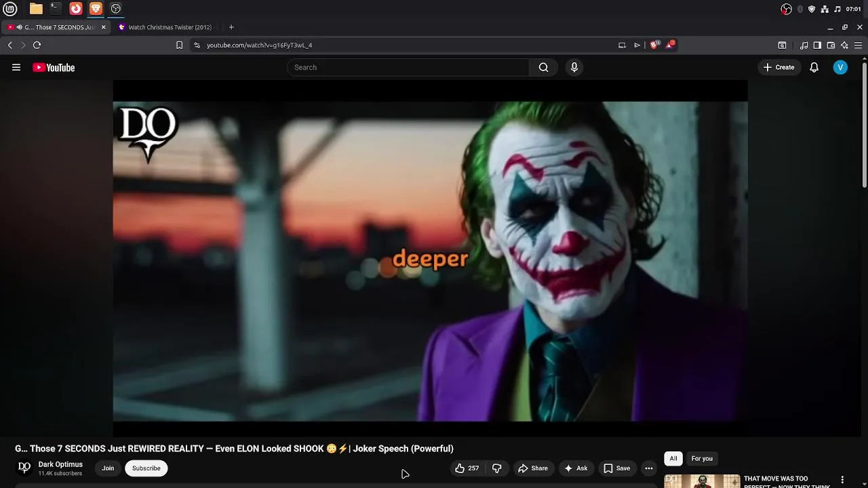This screenshot has width=868, height=488.
Task: Select the 'All' filter chip
Action: click(x=673, y=459)
